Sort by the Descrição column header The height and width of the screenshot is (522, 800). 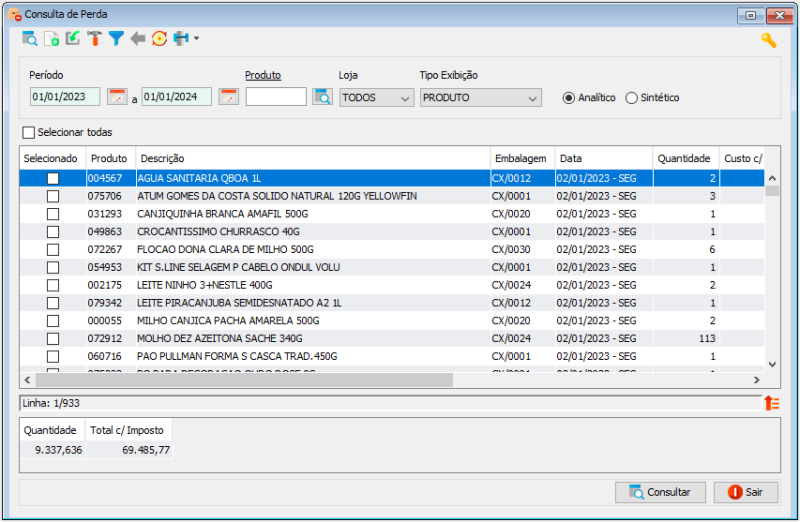tap(313, 158)
